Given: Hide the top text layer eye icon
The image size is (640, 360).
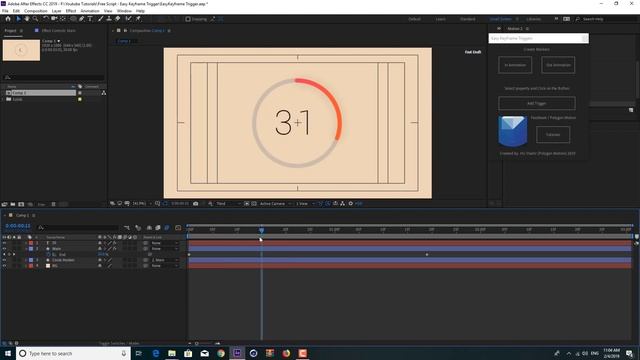Looking at the screenshot, I should pos(4,243).
